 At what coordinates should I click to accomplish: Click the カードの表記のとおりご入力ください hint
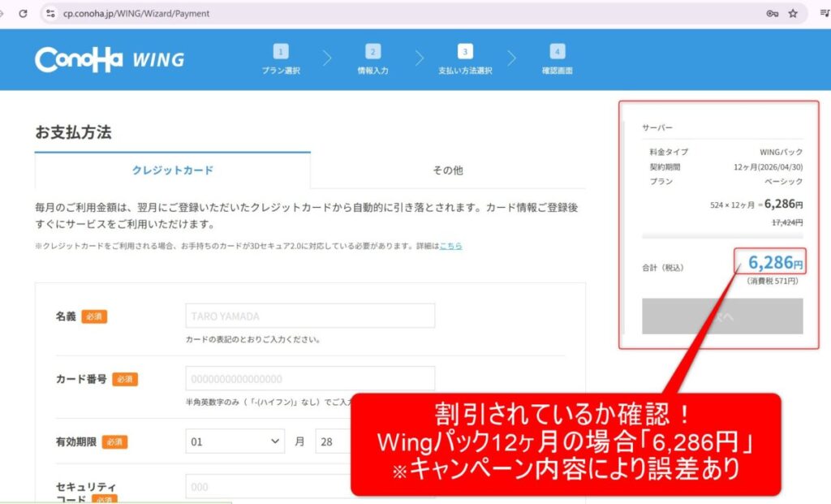pos(253,339)
